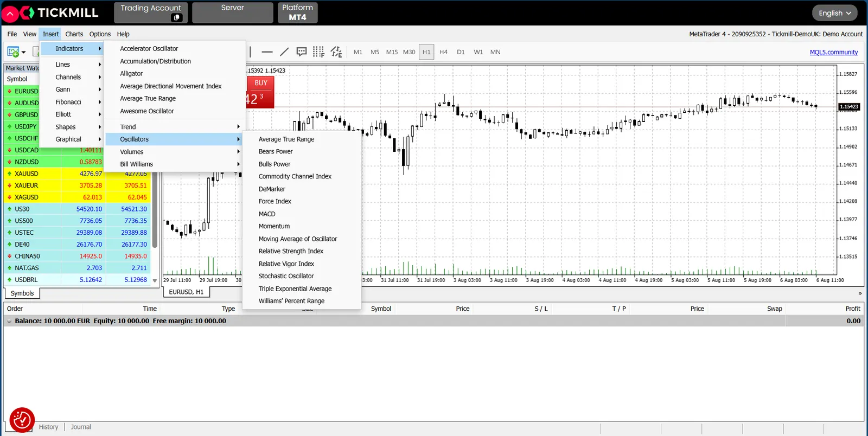Image resolution: width=868 pixels, height=436 pixels.
Task: Copy the Trading Account number
Action: (x=176, y=17)
